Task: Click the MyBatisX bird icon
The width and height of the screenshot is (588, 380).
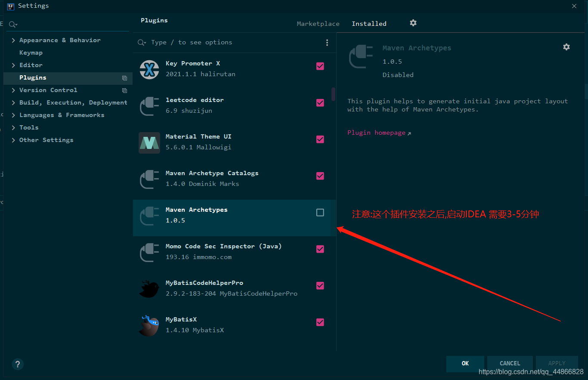Action: [x=149, y=325]
